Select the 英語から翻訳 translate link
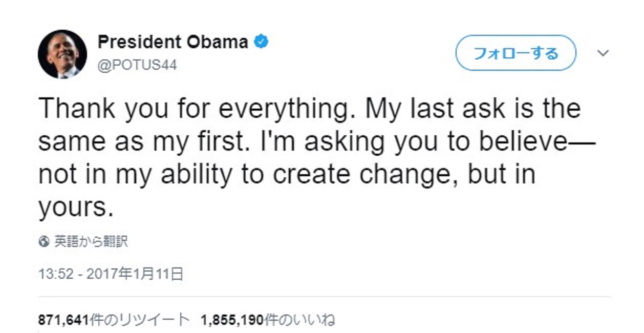The height and width of the screenshot is (333, 644). pos(91,242)
